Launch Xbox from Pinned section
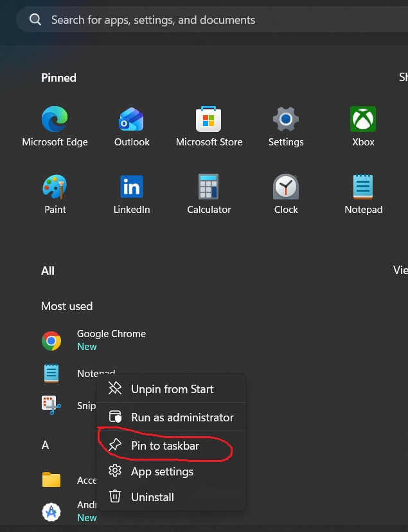This screenshot has height=532, width=408. tap(363, 126)
